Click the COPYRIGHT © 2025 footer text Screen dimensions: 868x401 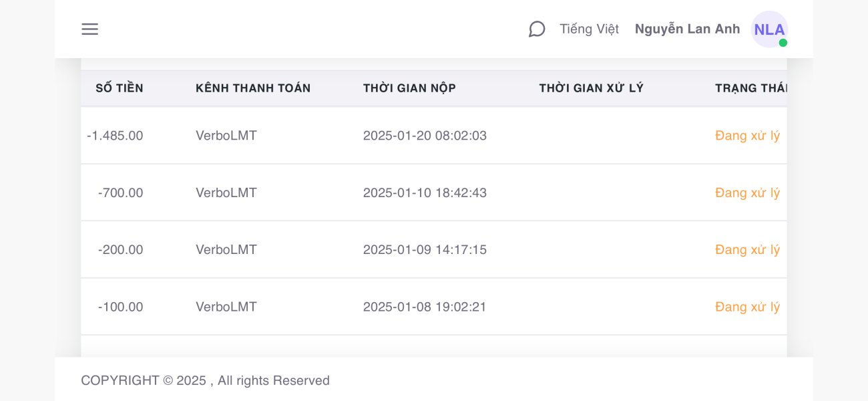coord(205,380)
